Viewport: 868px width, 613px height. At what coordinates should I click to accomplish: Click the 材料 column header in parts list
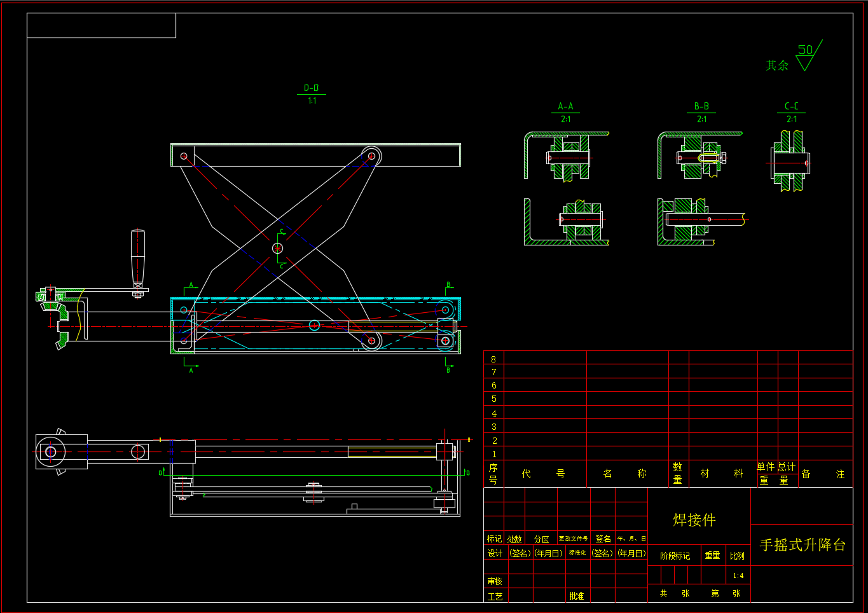coord(721,474)
